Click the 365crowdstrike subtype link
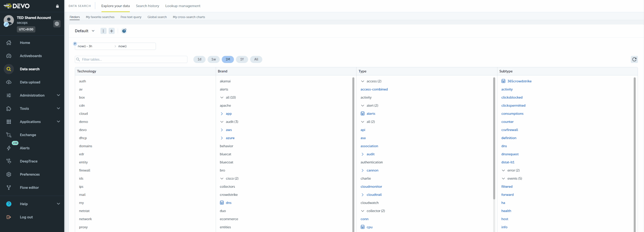644x232 pixels. tap(519, 81)
